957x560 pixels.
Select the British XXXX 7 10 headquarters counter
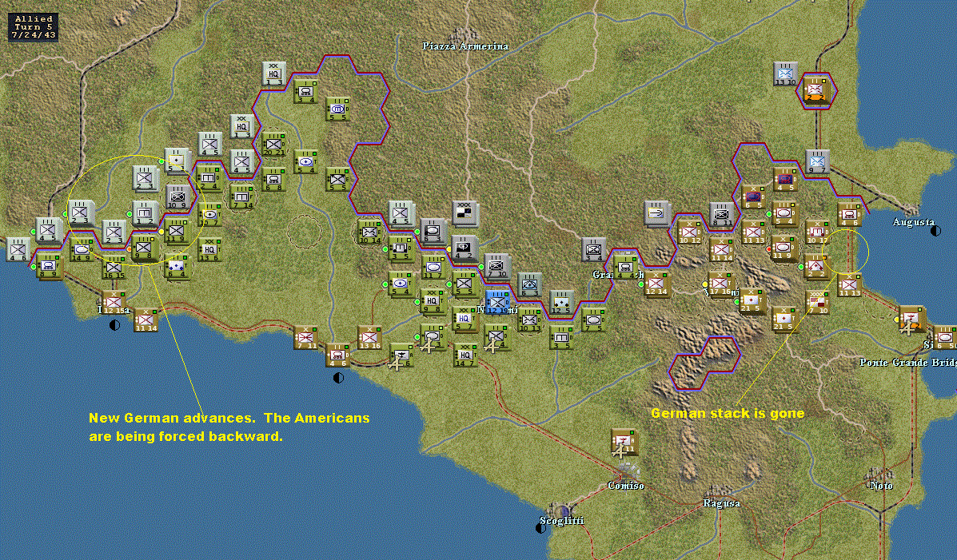click(x=817, y=303)
